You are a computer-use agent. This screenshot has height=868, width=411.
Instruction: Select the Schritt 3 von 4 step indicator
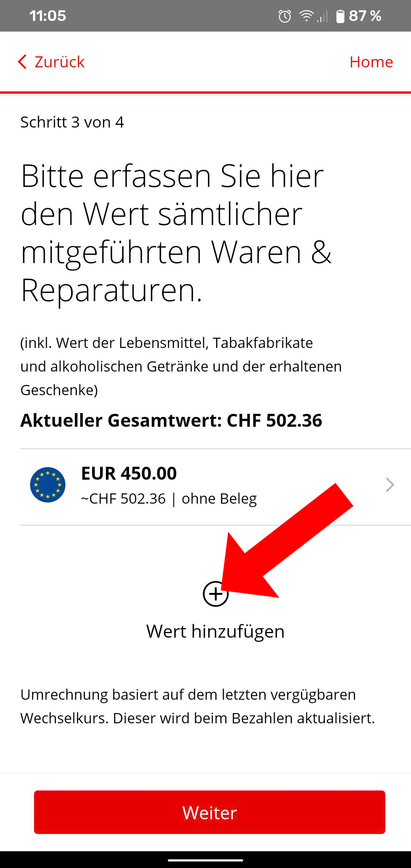tap(72, 122)
